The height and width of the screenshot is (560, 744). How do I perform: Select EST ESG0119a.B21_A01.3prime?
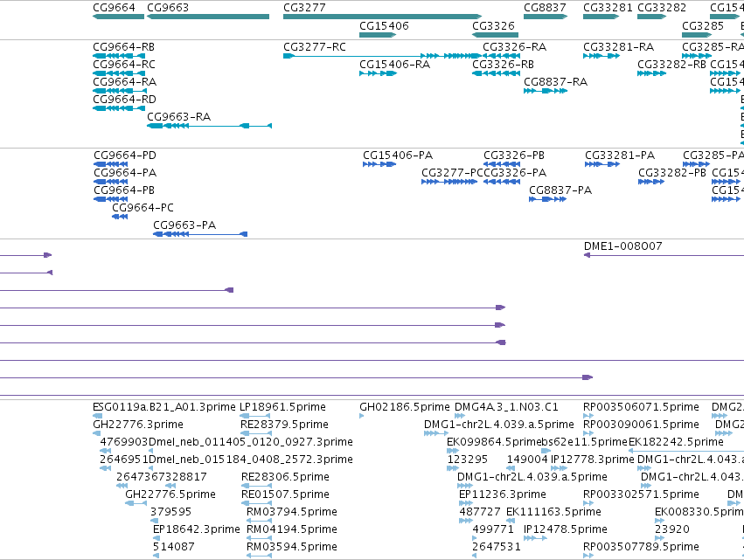click(98, 416)
